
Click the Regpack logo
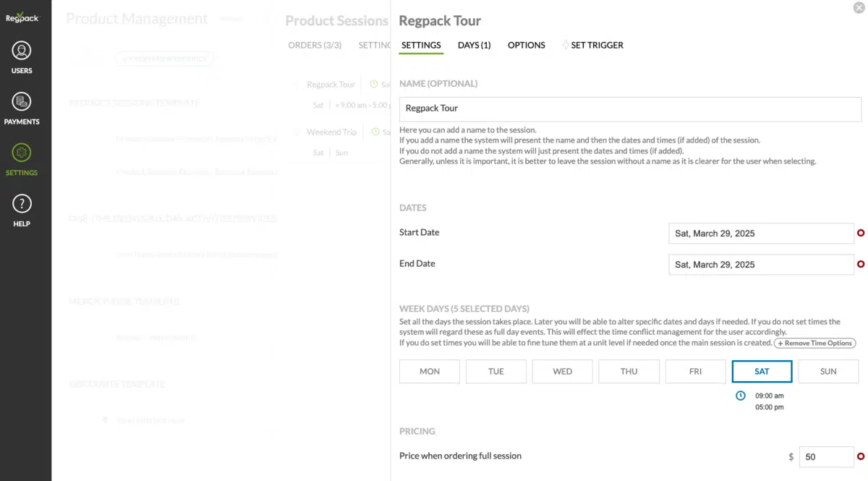pyautogui.click(x=22, y=17)
